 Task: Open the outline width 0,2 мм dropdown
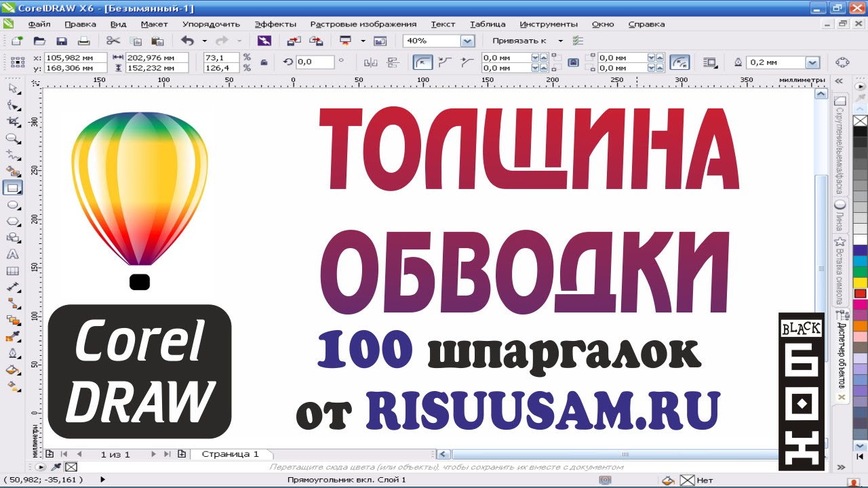[812, 62]
